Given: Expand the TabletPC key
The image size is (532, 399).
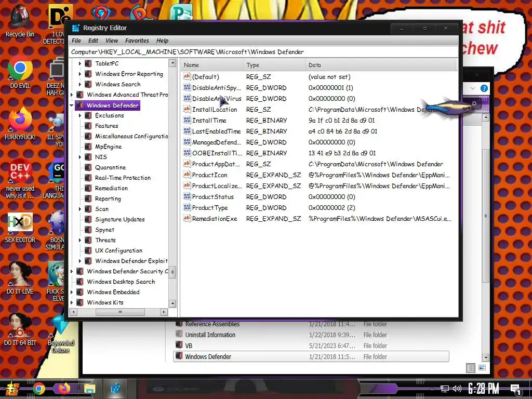Looking at the screenshot, I should tap(79, 63).
